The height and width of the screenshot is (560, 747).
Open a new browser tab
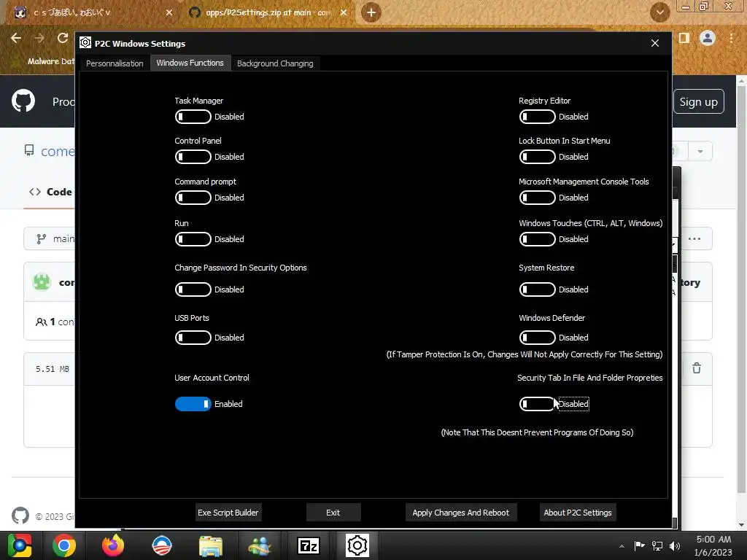click(x=371, y=12)
